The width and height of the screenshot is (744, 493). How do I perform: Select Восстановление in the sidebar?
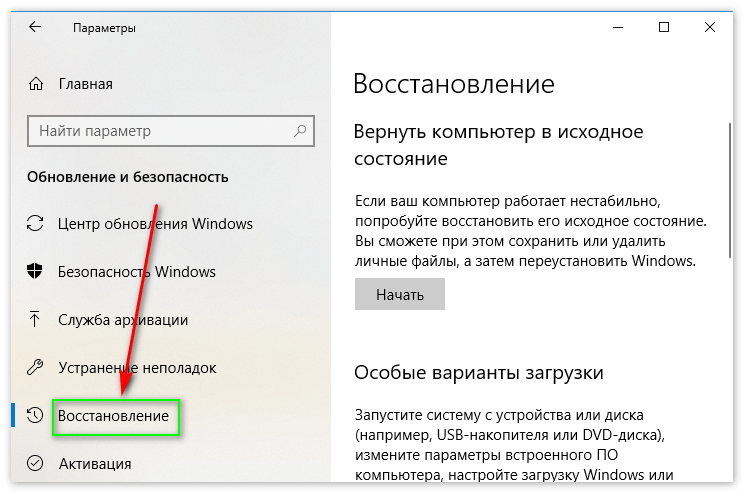point(113,416)
